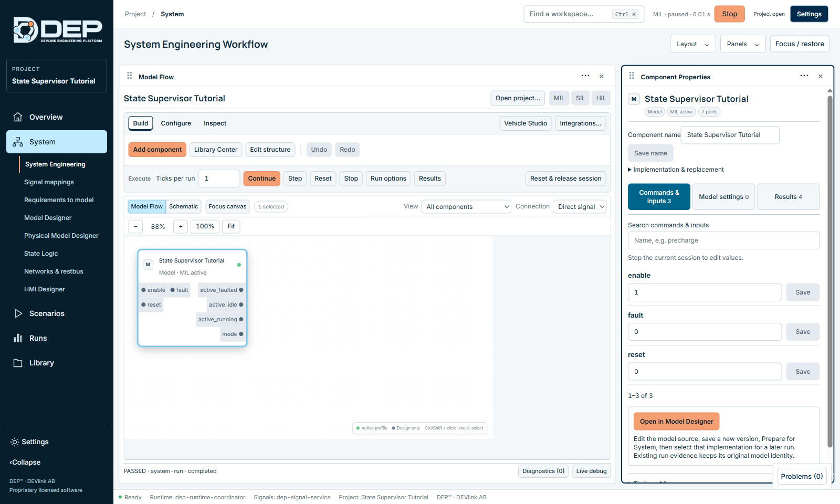Open the Model settings tab

coord(724,197)
